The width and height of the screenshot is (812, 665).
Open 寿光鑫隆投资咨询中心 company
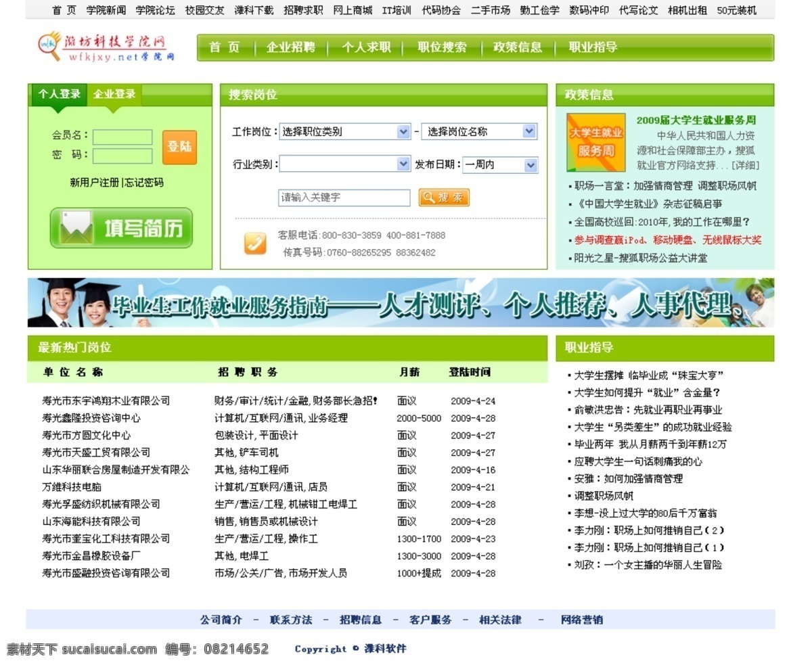[x=91, y=418]
